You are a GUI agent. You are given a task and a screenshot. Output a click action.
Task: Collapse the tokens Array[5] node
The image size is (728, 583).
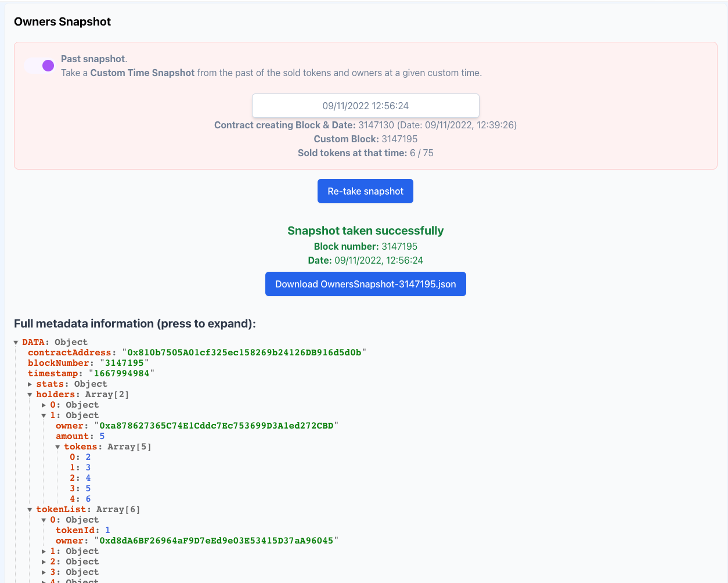click(x=58, y=447)
